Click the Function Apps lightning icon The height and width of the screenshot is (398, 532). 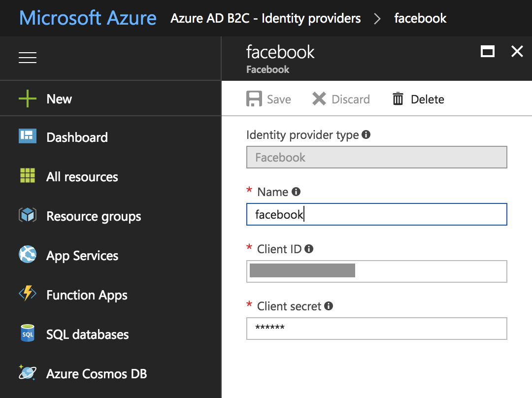point(28,293)
